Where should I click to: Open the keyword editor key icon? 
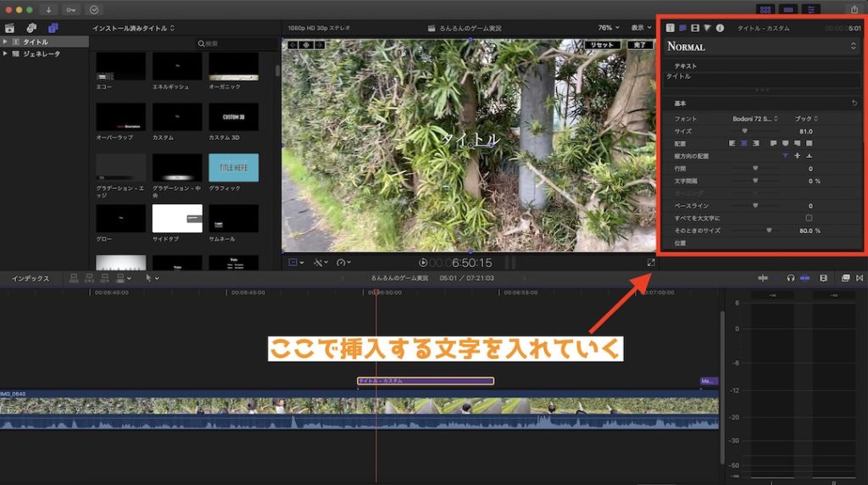click(x=71, y=9)
